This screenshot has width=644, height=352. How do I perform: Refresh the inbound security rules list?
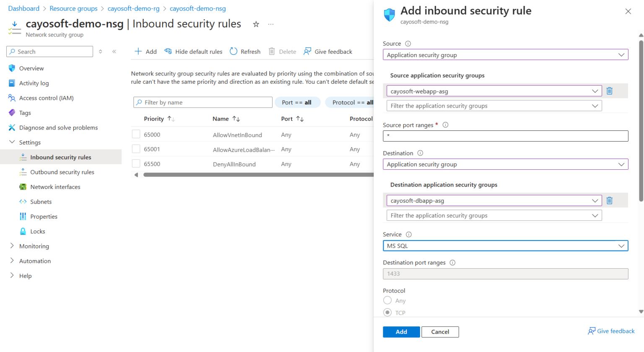(x=245, y=51)
